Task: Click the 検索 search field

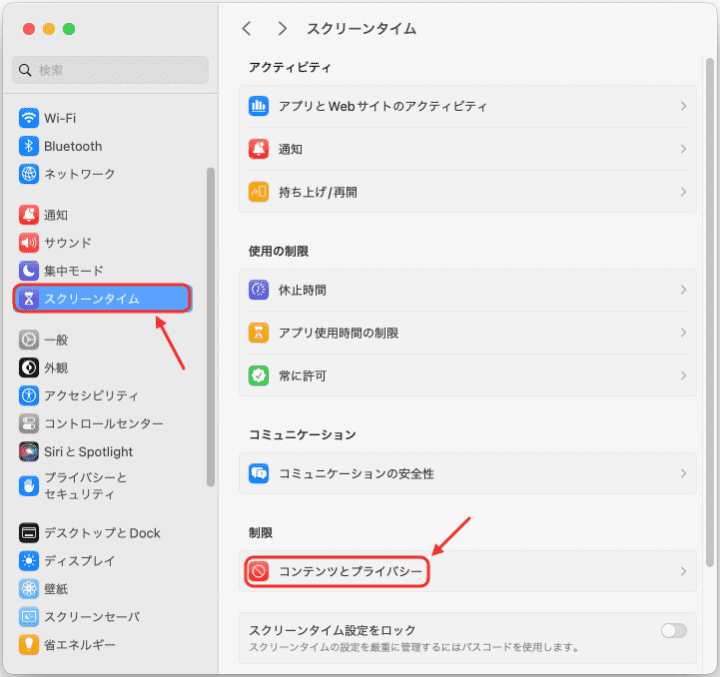Action: pos(110,70)
